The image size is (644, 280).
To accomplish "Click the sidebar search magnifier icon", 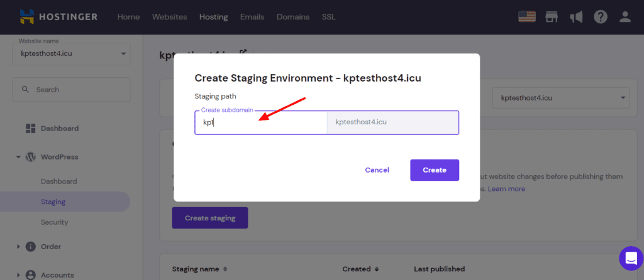I will click(25, 89).
